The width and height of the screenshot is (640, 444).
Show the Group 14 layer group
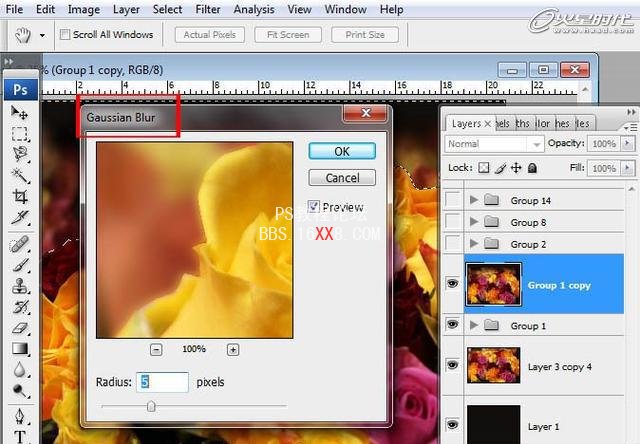[x=452, y=200]
